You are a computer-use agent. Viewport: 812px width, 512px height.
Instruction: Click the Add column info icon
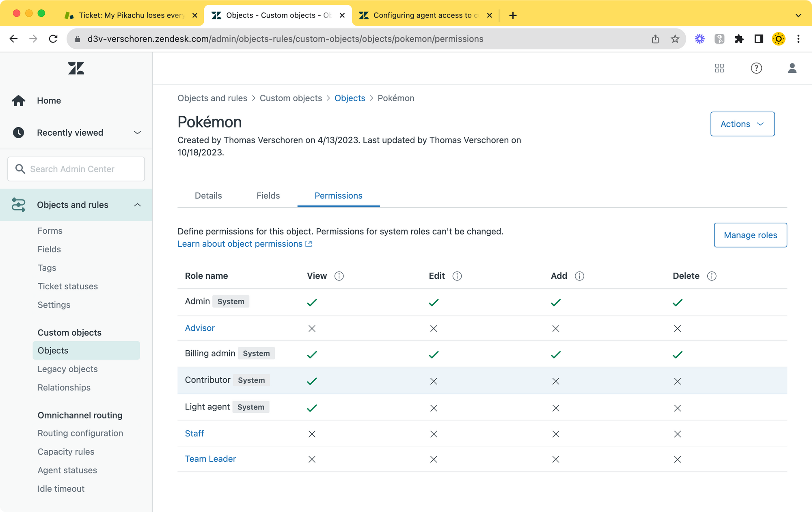(x=579, y=276)
